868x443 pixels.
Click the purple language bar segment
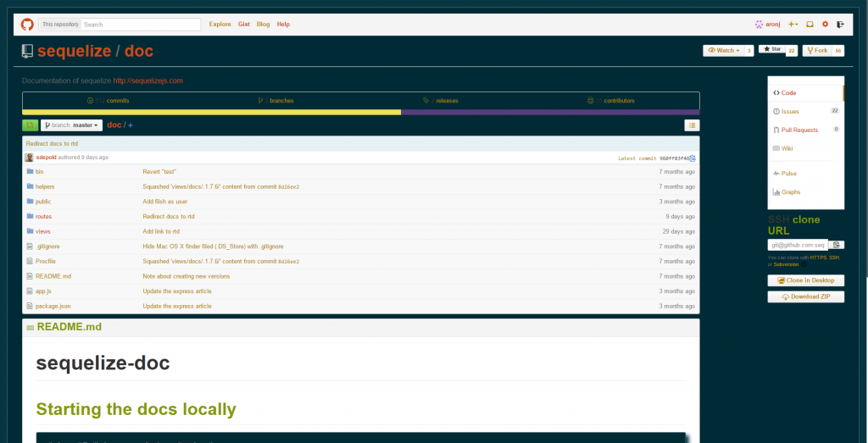point(550,113)
